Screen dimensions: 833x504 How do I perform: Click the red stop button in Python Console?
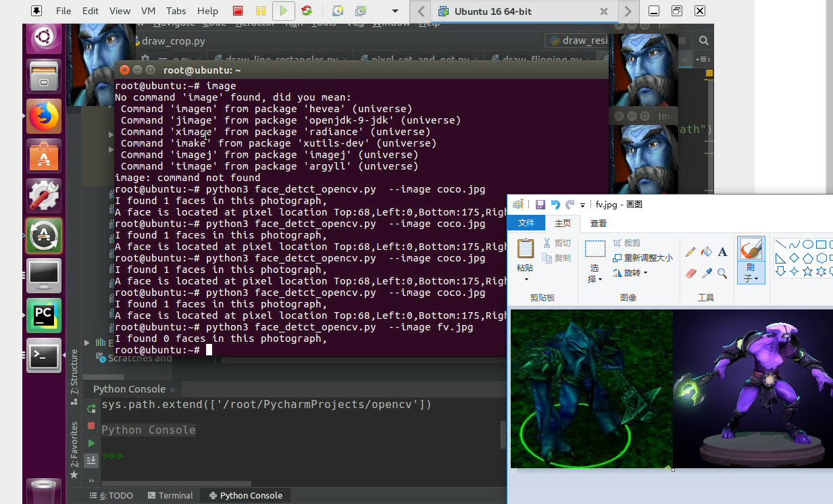click(x=91, y=426)
